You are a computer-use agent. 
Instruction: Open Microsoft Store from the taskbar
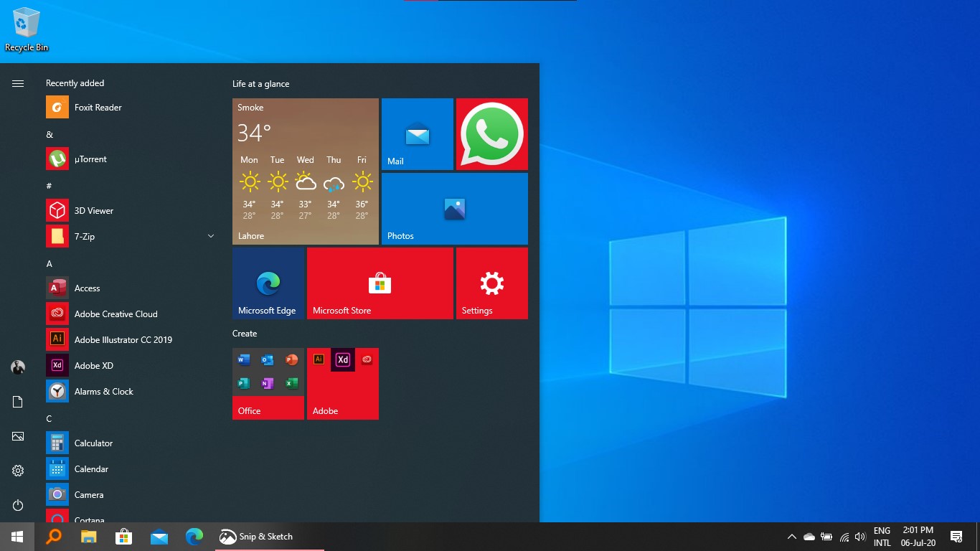click(x=123, y=537)
